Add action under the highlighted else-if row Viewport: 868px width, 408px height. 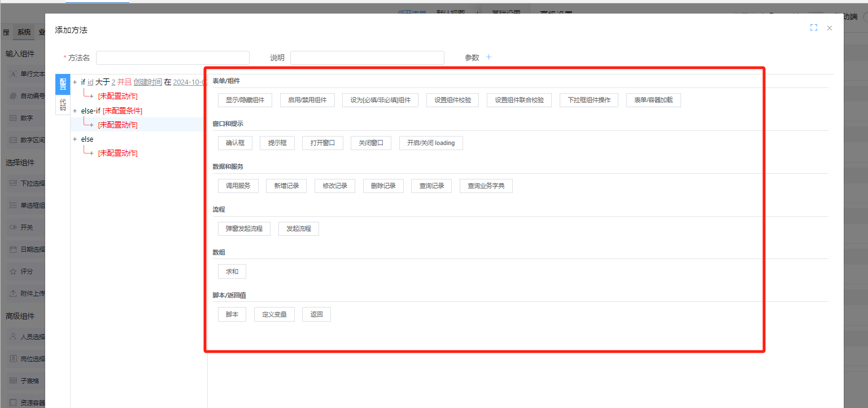pos(91,125)
